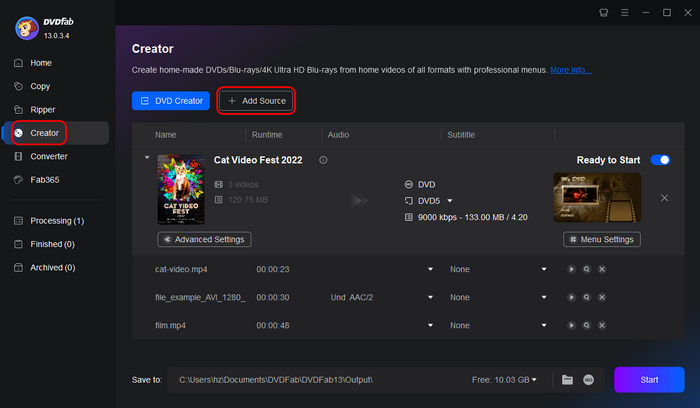700x408 pixels.
Task: Play preview of film.mp4
Action: [x=571, y=325]
